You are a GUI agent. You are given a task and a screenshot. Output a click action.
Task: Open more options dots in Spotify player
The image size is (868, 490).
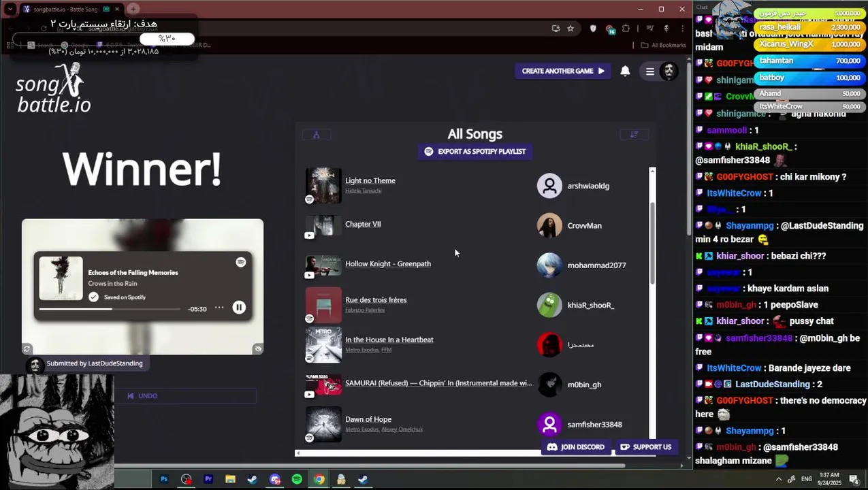(219, 308)
